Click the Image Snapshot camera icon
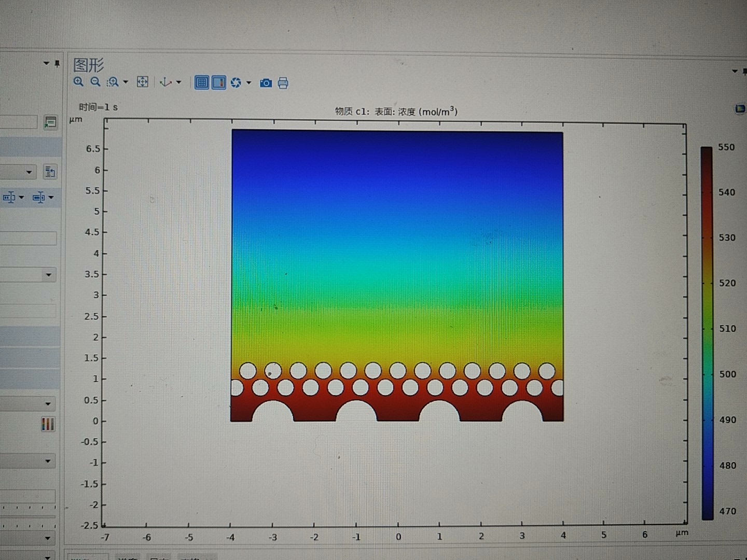Screen dimensions: 747x560 click(266, 83)
